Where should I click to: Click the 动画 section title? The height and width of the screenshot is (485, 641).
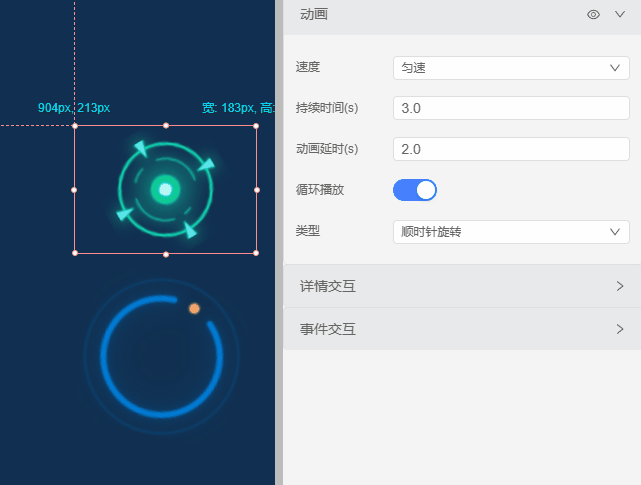point(314,15)
